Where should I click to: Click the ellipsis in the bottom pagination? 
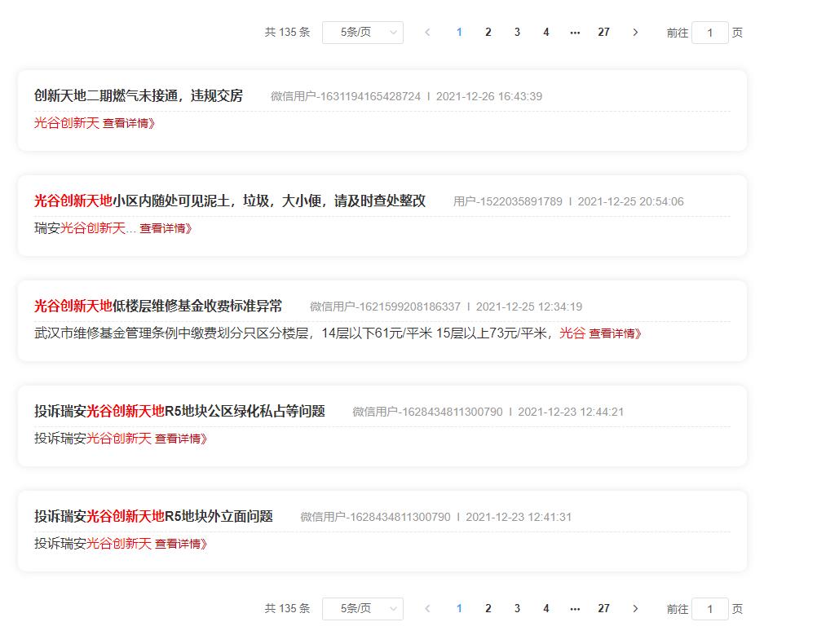click(x=575, y=608)
